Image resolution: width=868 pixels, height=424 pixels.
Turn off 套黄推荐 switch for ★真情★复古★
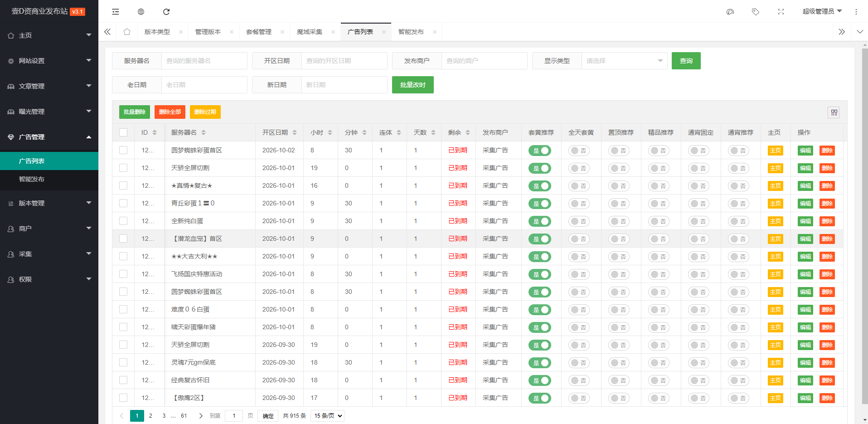click(540, 186)
